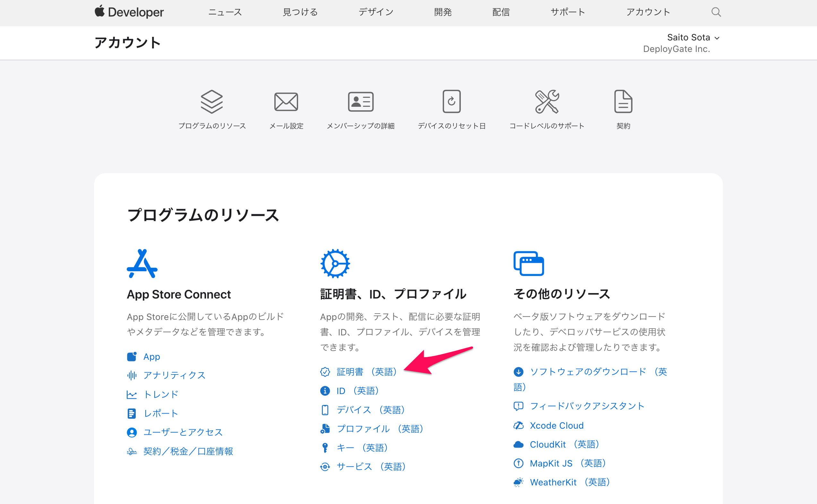Open the プロファイル（英語） link
The image size is (817, 504).
[x=380, y=429]
